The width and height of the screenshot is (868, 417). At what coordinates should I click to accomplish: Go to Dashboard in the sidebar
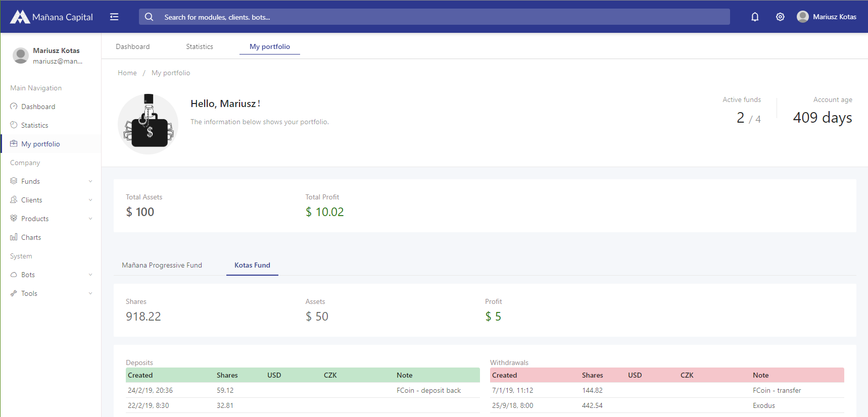tap(38, 107)
